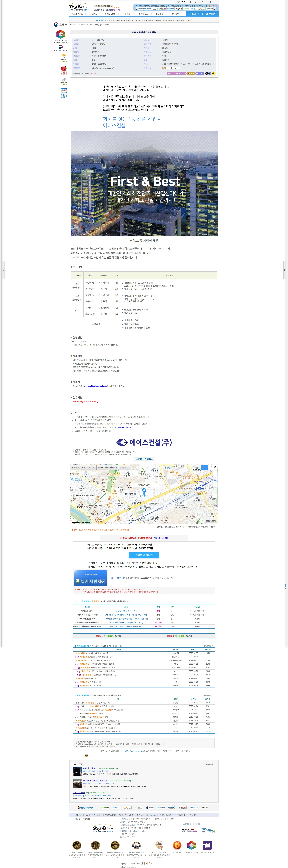
Task: Open the 고용24 sidebar icon
Action: 61,25
